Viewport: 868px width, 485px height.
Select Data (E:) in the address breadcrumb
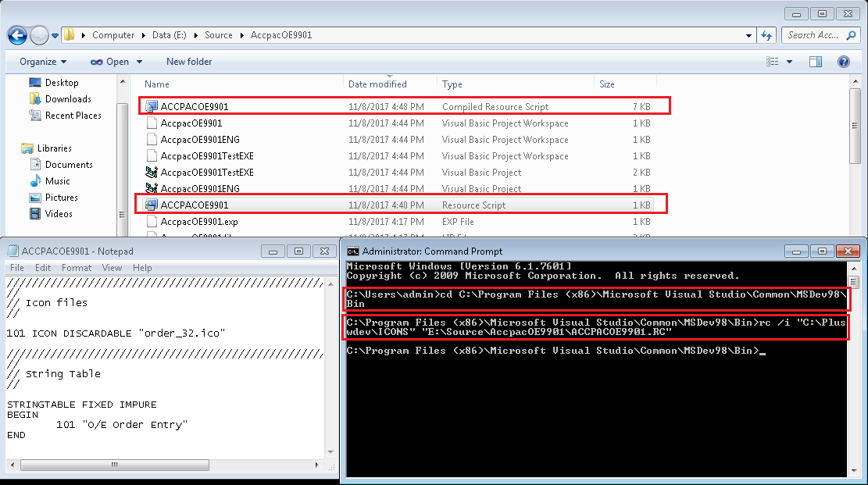(169, 35)
